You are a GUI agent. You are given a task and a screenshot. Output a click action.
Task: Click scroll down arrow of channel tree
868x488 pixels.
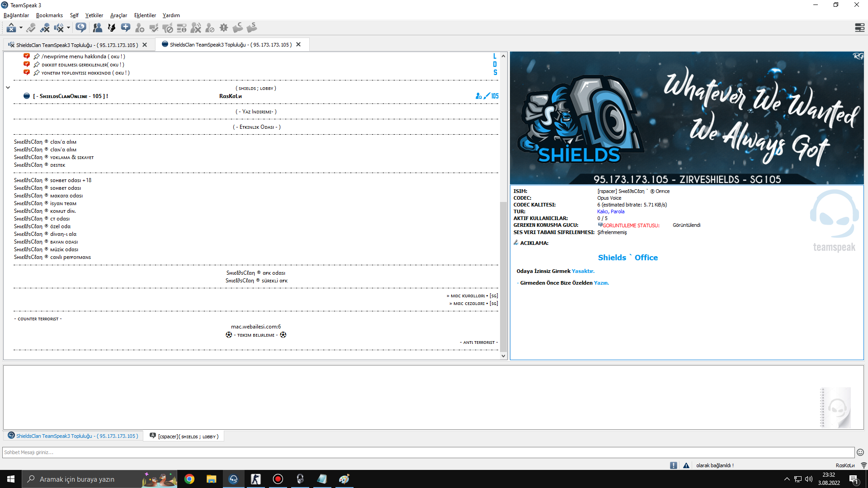point(503,356)
